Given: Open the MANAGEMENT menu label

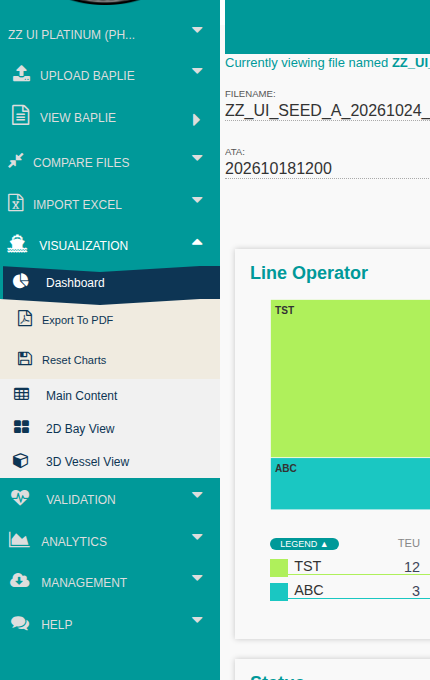Looking at the screenshot, I should coord(84,582).
